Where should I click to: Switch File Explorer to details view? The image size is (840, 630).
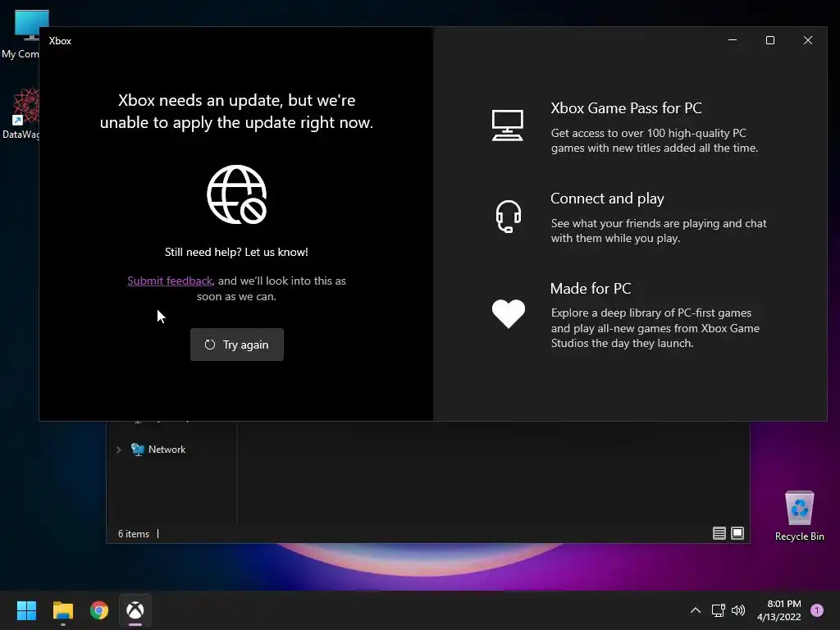click(719, 533)
